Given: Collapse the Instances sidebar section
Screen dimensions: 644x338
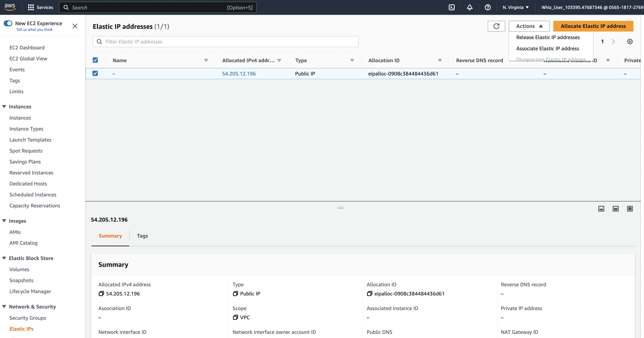Looking at the screenshot, I should (4, 106).
